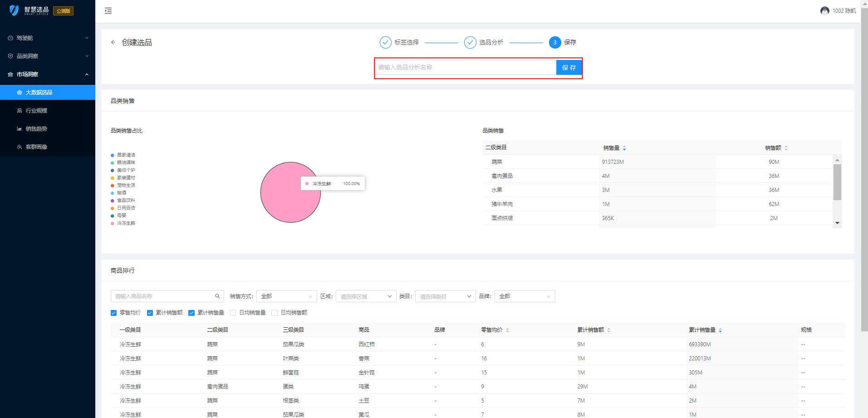
Task: Open 销售趋势 in the sidebar menu
Action: [x=36, y=129]
